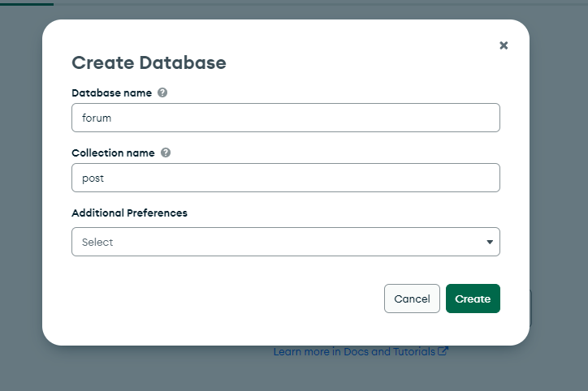Click the Additional Preferences label text

[129, 213]
